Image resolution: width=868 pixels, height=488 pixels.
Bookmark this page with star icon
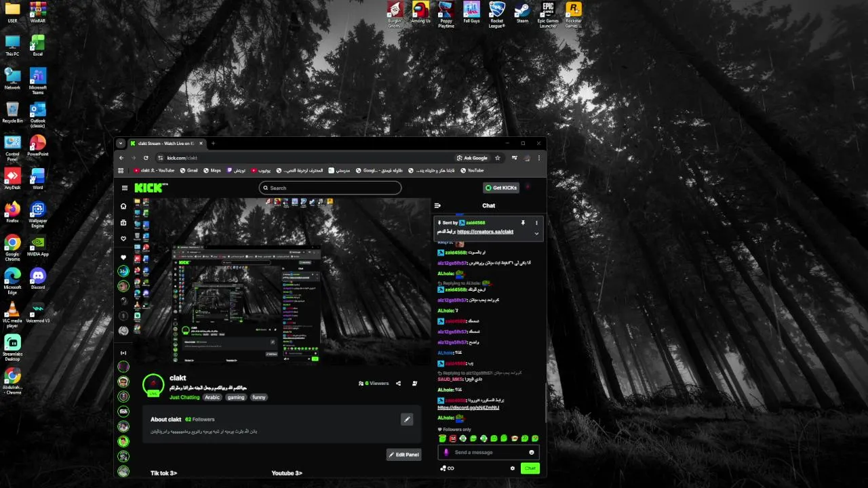(497, 158)
